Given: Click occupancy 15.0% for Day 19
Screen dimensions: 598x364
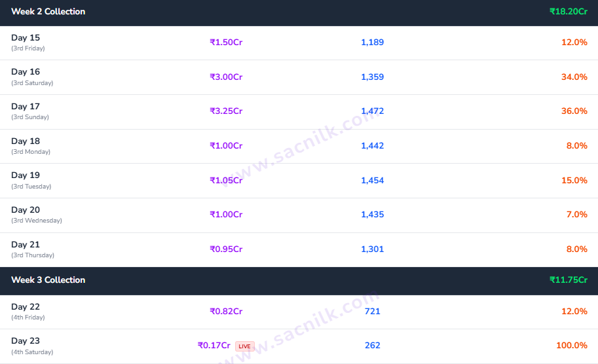Looking at the screenshot, I should [574, 180].
